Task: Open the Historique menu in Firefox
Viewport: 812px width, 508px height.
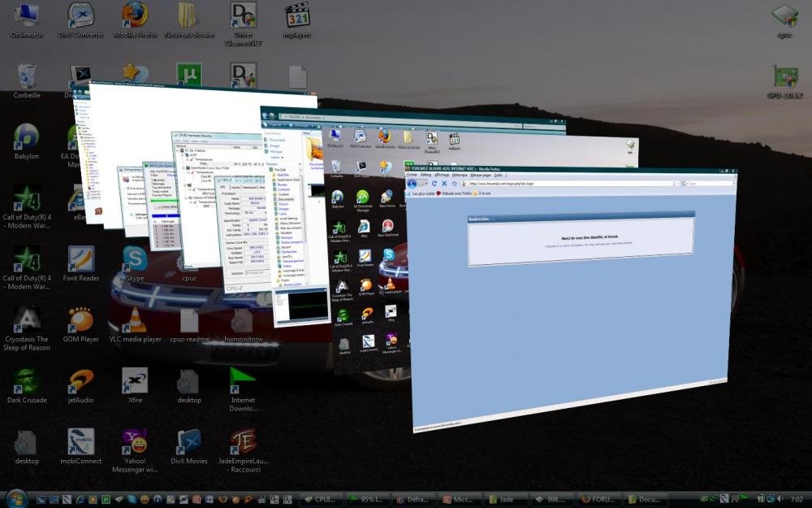Action: click(460, 175)
